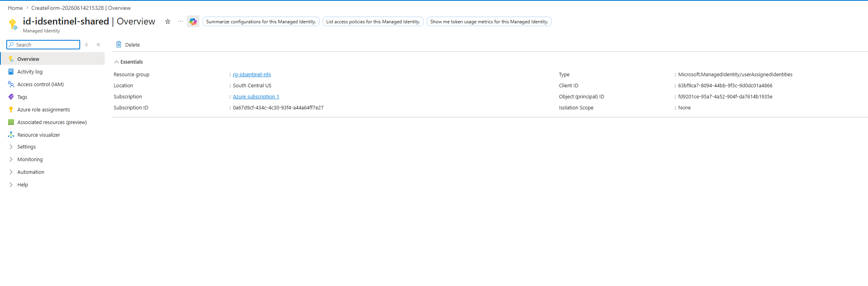Click the Managed Identity subtitle text
868x286 pixels.
pyautogui.click(x=41, y=31)
